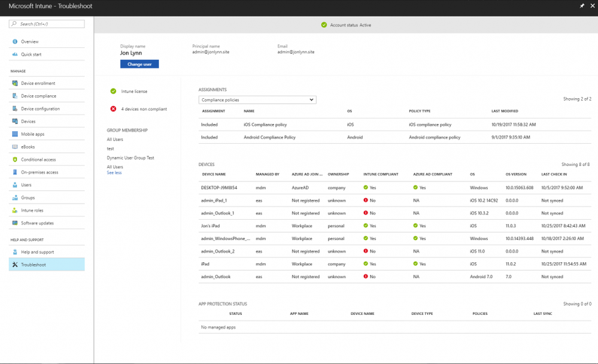598x364 pixels.
Task: Open Help and support
Action: click(16, 251)
